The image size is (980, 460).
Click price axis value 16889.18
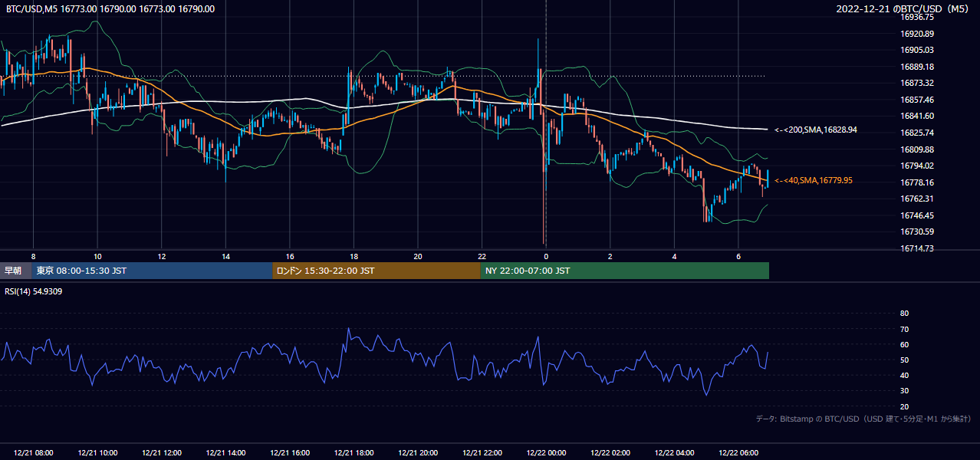tap(917, 67)
